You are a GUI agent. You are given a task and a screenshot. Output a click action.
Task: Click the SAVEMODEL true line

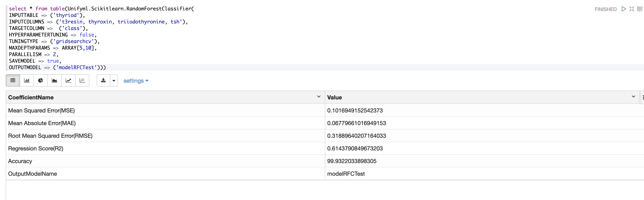35,61
